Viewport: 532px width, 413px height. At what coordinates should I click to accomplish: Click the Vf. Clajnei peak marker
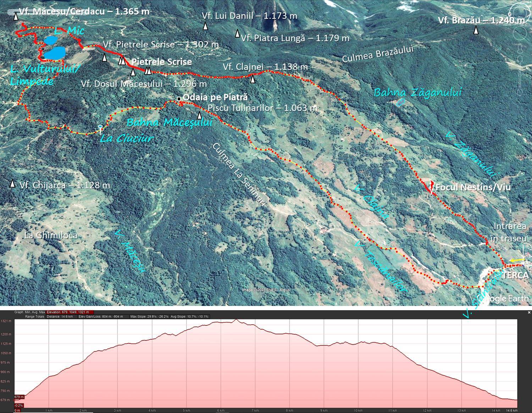point(253,79)
